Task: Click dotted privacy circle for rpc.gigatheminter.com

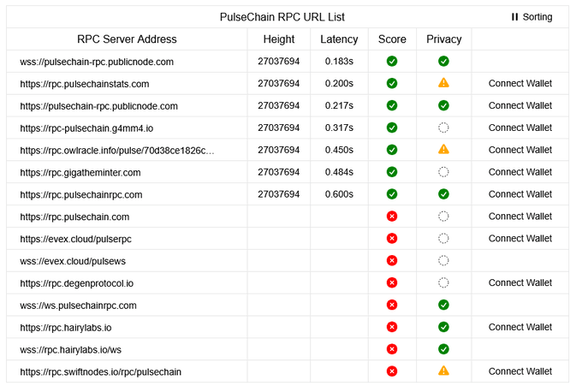Action: 443,172
